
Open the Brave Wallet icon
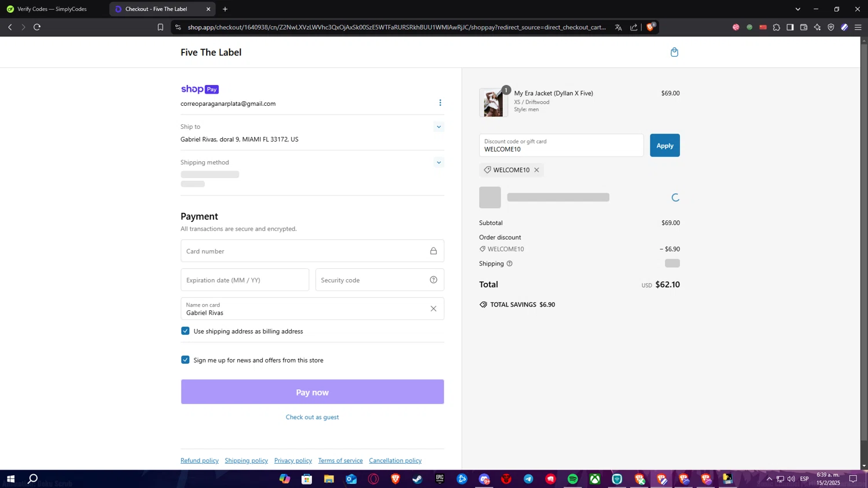pos(804,27)
